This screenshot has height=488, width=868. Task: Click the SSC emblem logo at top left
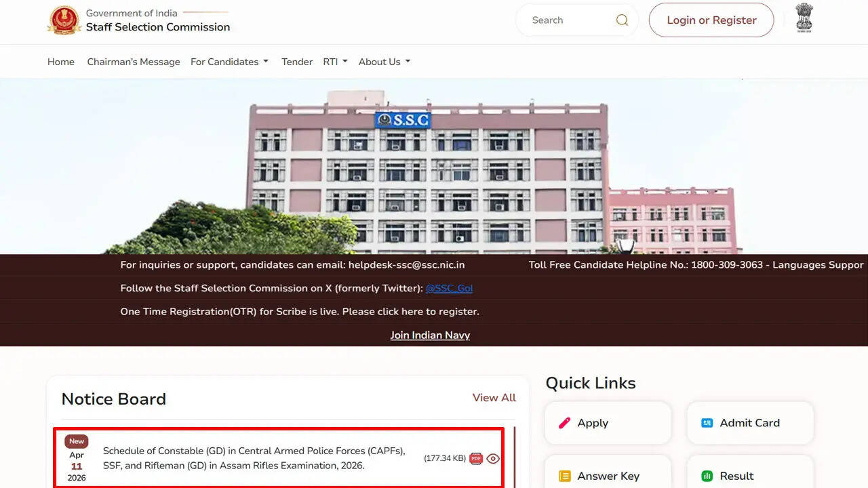coord(64,20)
